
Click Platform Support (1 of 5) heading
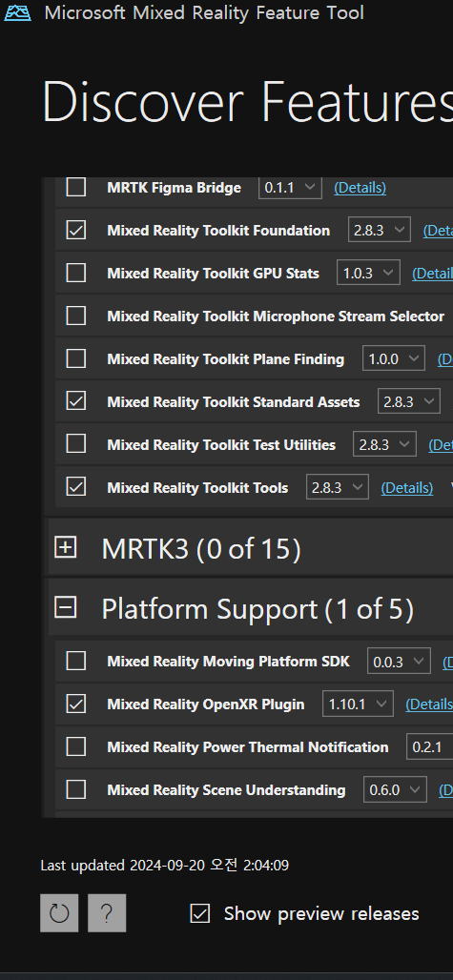(x=257, y=609)
